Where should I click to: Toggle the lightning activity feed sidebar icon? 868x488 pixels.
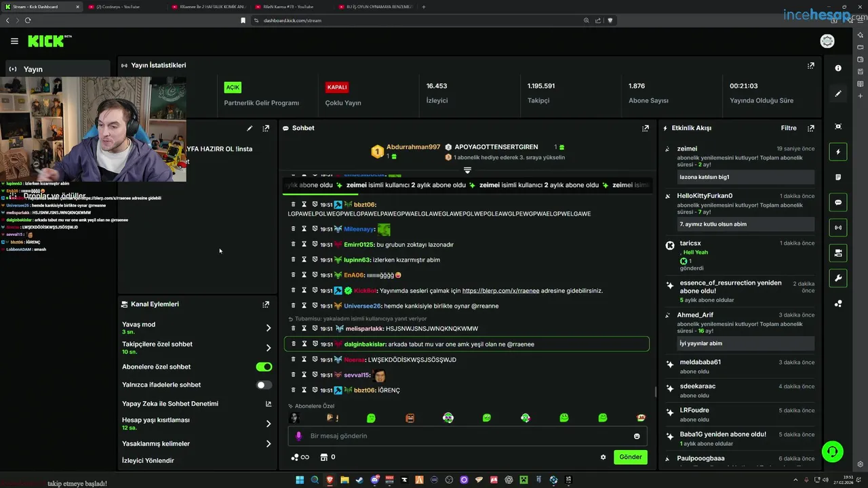(838, 152)
